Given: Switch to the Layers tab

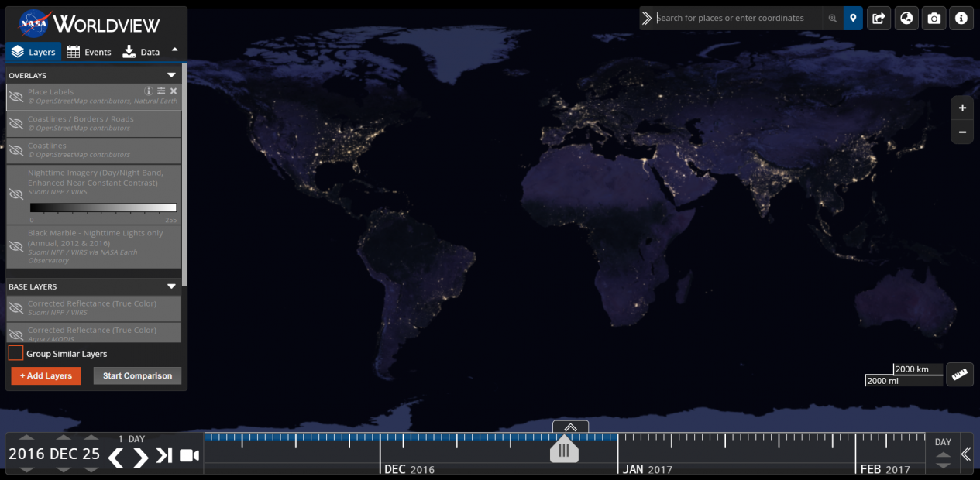Looking at the screenshot, I should coord(33,52).
